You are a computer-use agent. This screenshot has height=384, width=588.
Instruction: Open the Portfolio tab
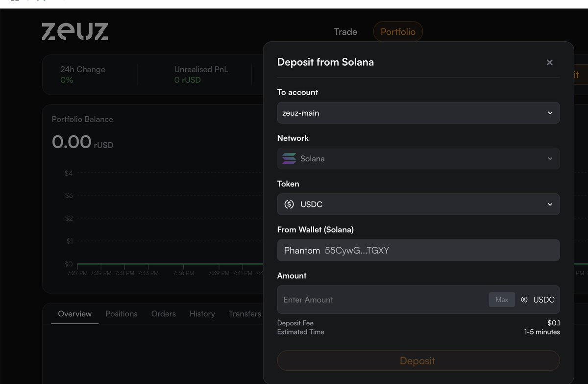(x=398, y=32)
